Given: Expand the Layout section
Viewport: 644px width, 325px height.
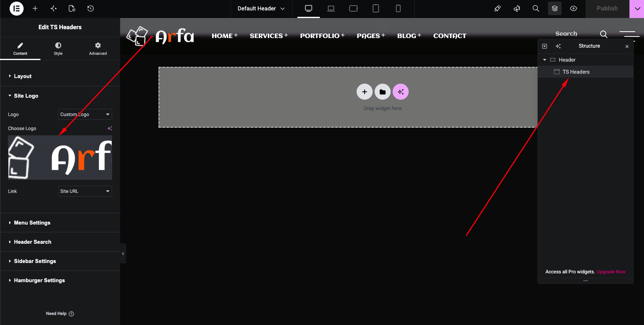Looking at the screenshot, I should (x=60, y=76).
